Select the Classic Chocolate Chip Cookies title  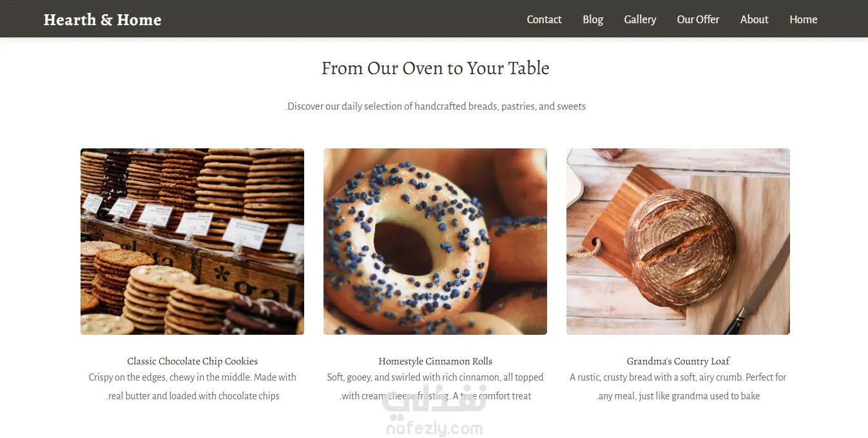pyautogui.click(x=192, y=361)
